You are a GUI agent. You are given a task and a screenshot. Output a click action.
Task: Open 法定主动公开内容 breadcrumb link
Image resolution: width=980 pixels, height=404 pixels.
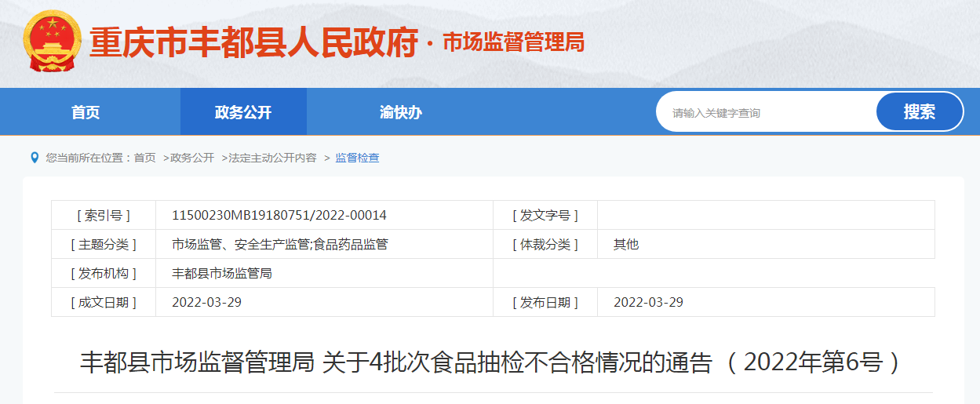pos(272,158)
